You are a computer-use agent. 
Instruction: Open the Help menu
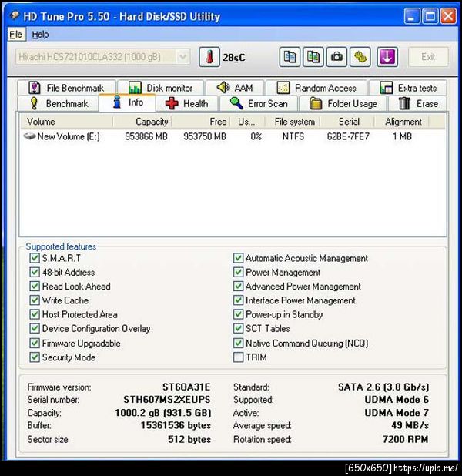tap(40, 35)
